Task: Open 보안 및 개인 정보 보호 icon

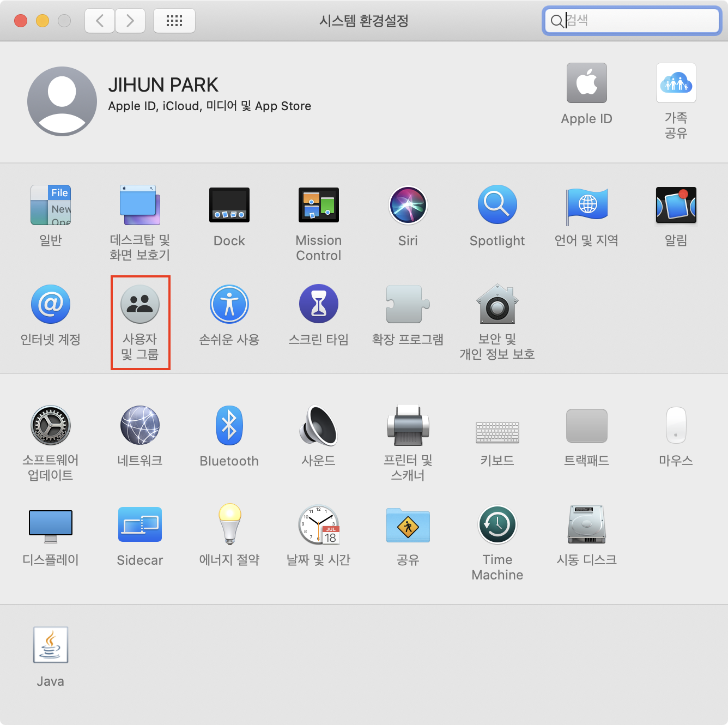Action: tap(498, 304)
